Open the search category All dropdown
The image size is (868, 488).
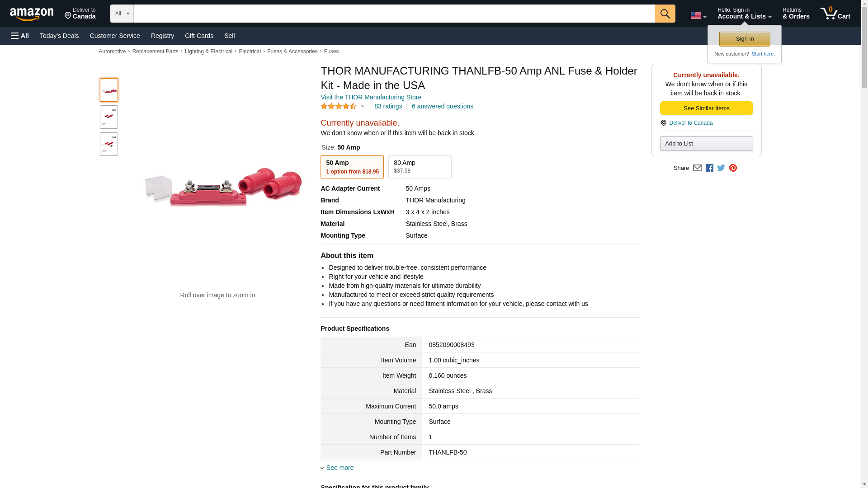122,14
